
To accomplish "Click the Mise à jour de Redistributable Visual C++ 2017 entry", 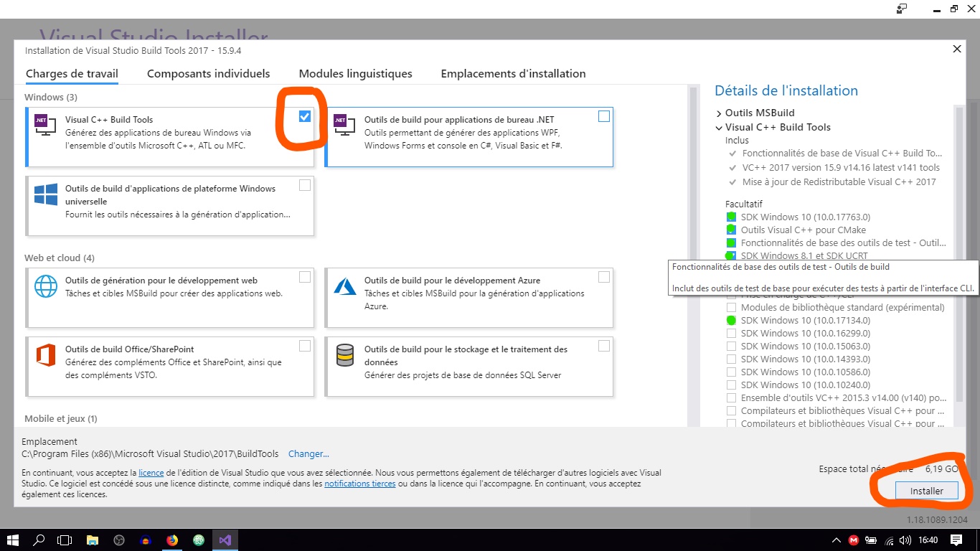I will pos(839,182).
